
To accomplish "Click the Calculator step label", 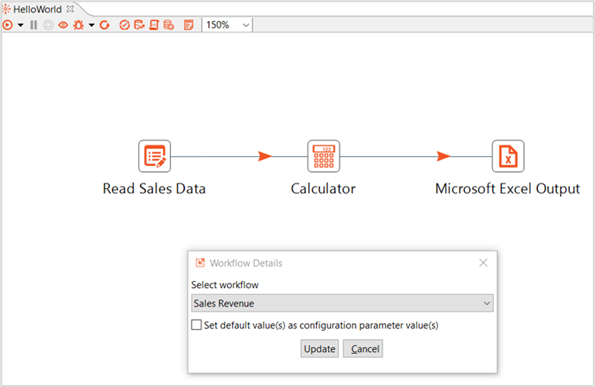I will (323, 189).
